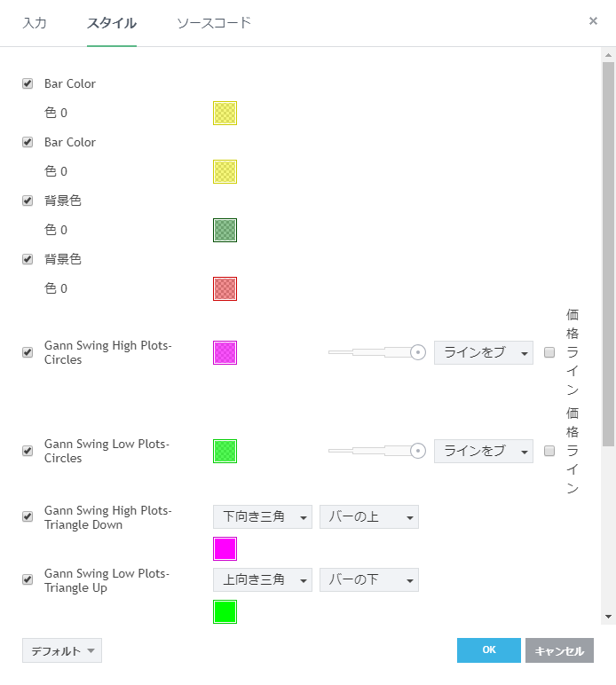The height and width of the screenshot is (685, 616).
Task: Adjust line width slider for Swing High Circles
Action: point(417,352)
